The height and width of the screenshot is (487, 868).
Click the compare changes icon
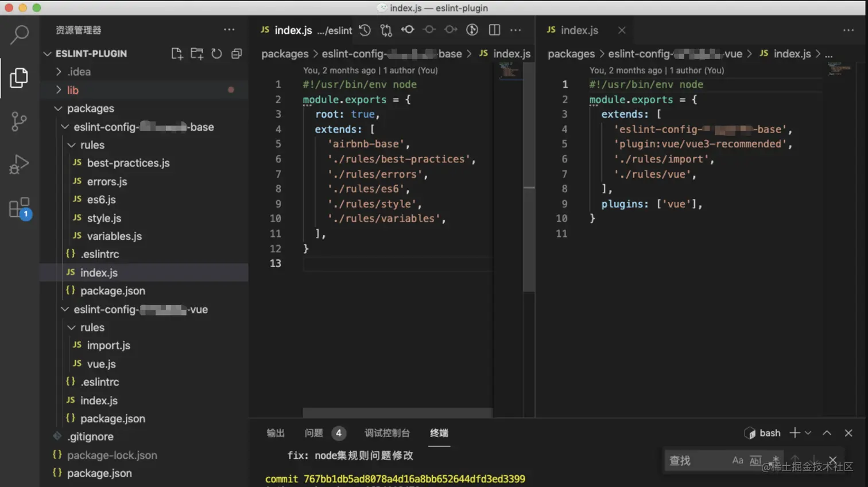pos(386,30)
